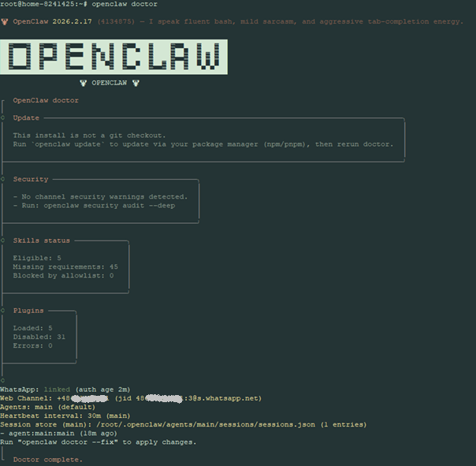
Task: Click the large OPENCLAW ASCII banner
Action: (x=114, y=57)
